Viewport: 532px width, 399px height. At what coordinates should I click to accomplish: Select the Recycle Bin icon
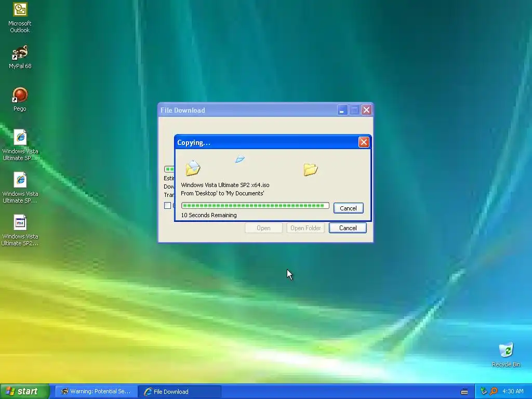pyautogui.click(x=506, y=355)
